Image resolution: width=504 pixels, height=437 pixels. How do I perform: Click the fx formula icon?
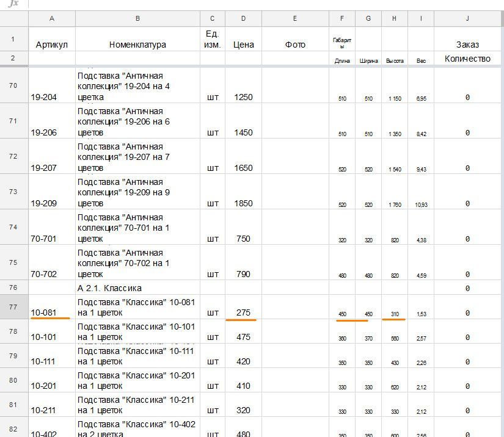click(x=13, y=4)
